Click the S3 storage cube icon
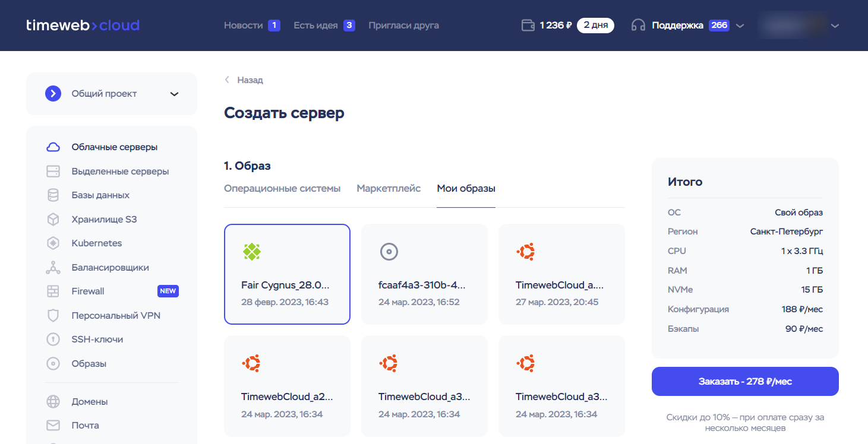This screenshot has width=868, height=444. tap(53, 220)
